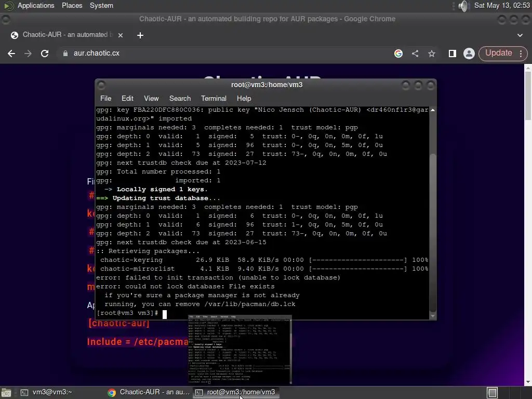The image size is (532, 399).
Task: Open a new Chrome tab
Action: [x=140, y=35]
